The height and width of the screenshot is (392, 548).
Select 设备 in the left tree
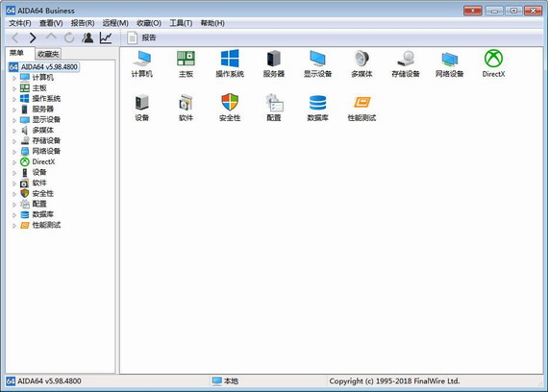(39, 172)
